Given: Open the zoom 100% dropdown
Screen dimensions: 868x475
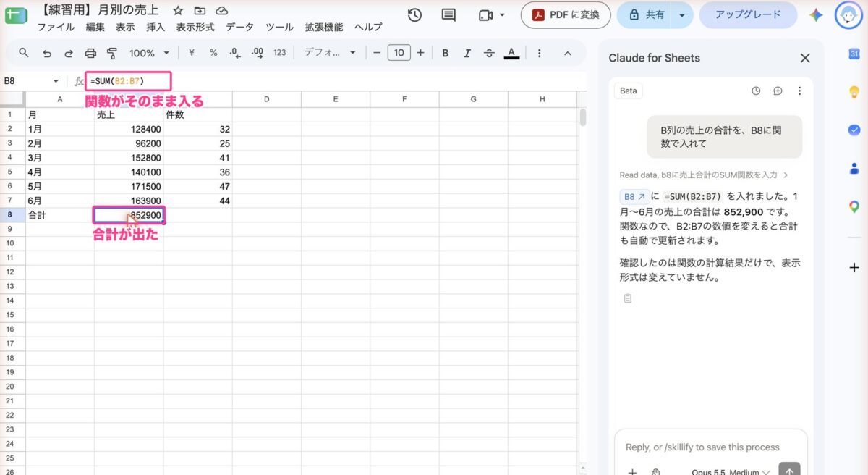Looking at the screenshot, I should click(x=149, y=53).
